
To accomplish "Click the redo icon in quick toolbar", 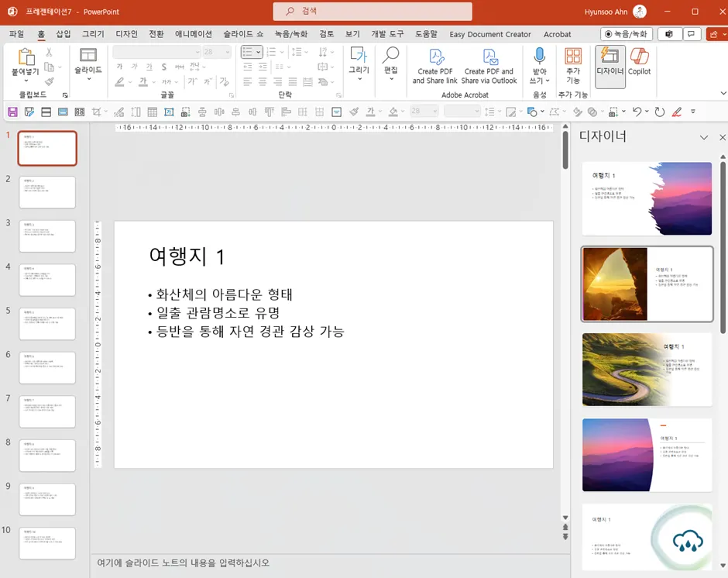I will pyautogui.click(x=660, y=112).
